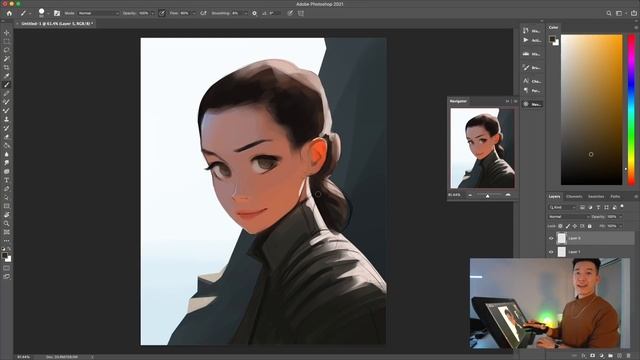The image size is (640, 360).
Task: Turn layer filtering on or off
Action: pos(622,206)
